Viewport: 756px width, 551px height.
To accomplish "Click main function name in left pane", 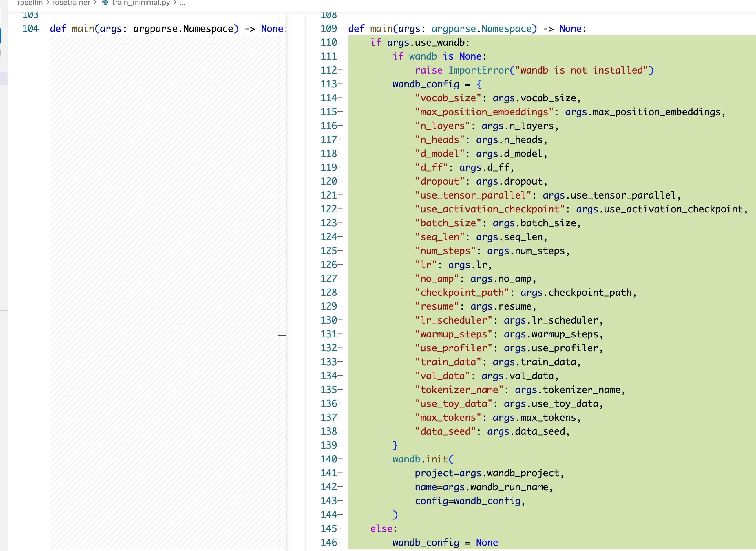I will point(83,29).
